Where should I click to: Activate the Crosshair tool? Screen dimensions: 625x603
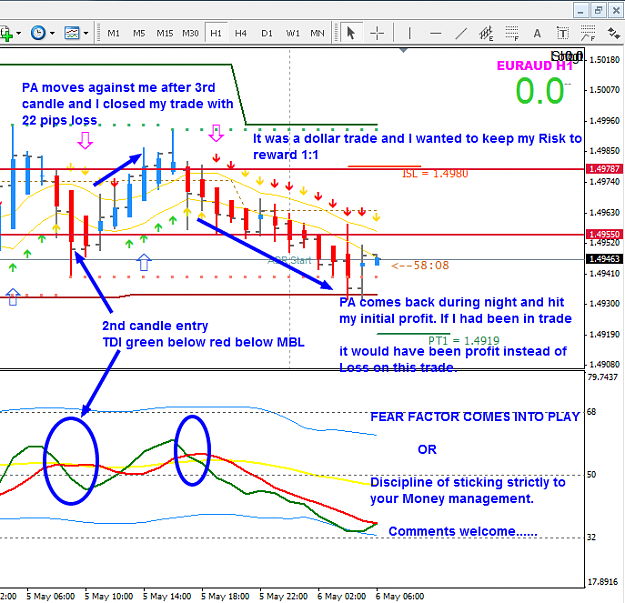(376, 33)
